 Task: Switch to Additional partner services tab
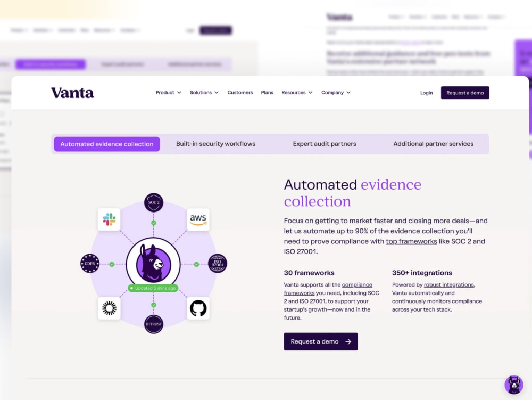(433, 144)
